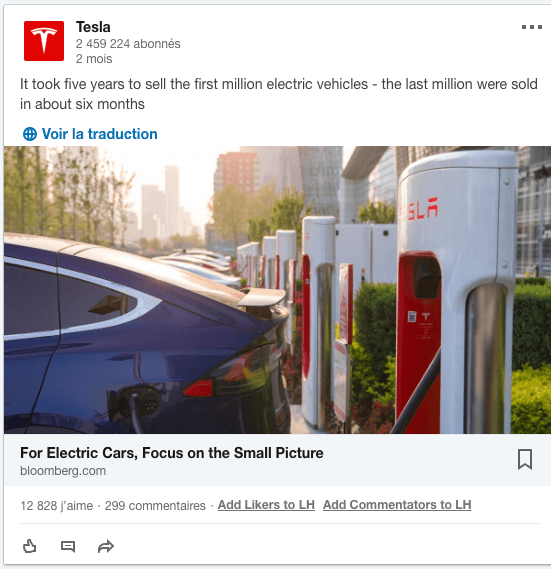Click the Tesla logo avatar
The image size is (551, 569).
click(x=44, y=41)
